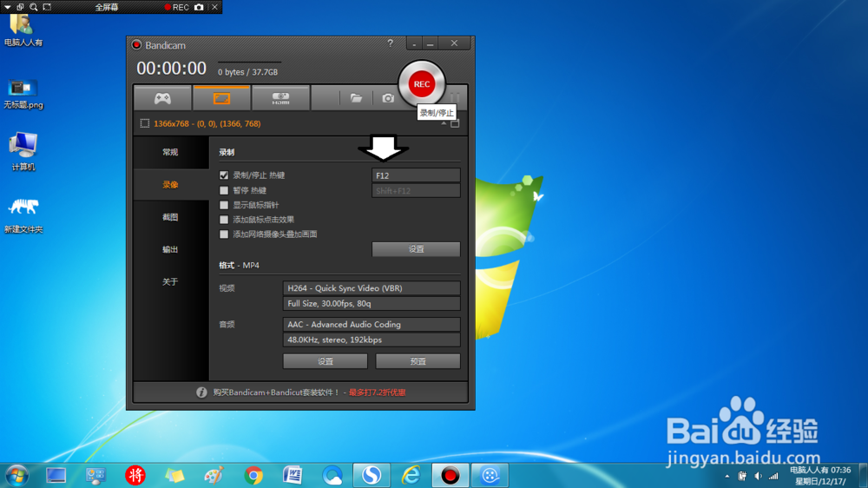The width and height of the screenshot is (868, 488).
Task: Toggle window mode icon right of resolution
Action: [455, 123]
